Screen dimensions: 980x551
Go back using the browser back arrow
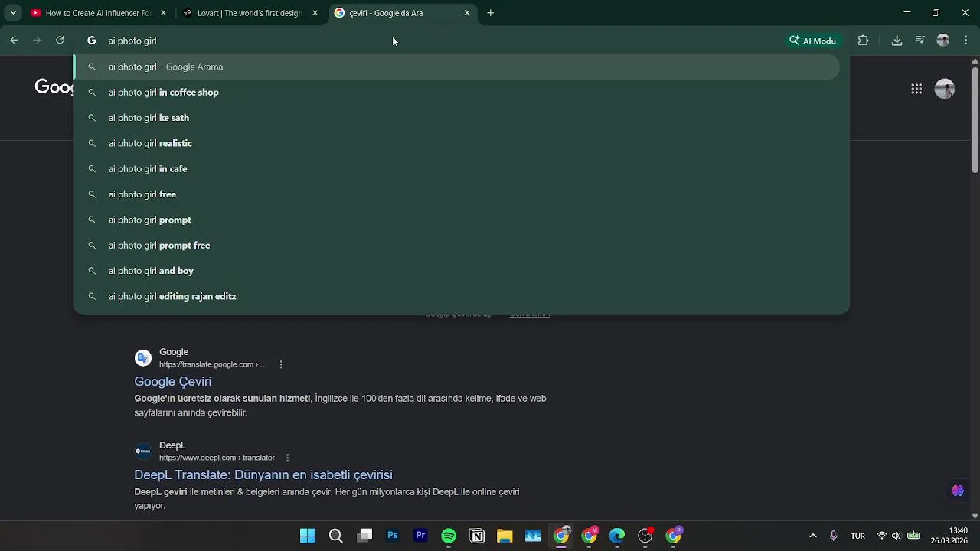tap(14, 41)
